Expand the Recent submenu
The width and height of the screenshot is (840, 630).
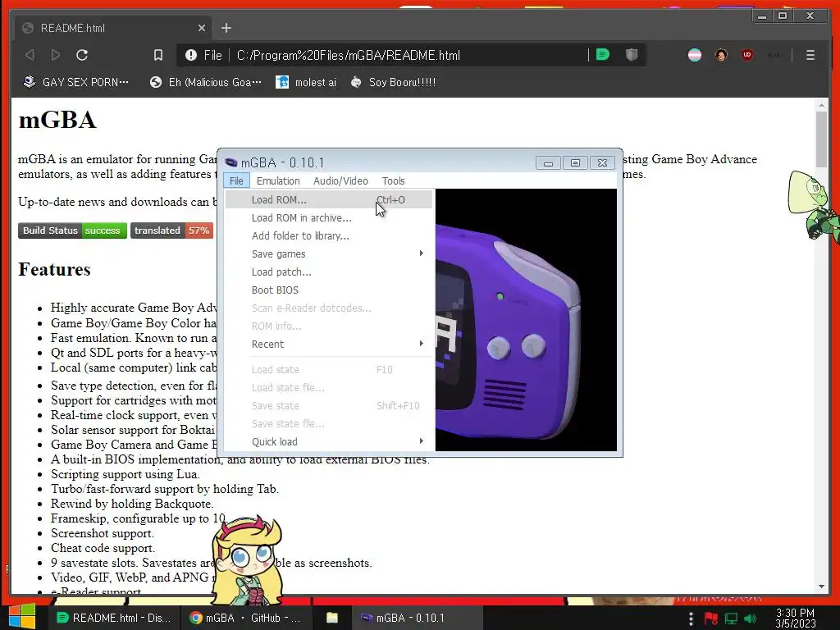[328, 344]
